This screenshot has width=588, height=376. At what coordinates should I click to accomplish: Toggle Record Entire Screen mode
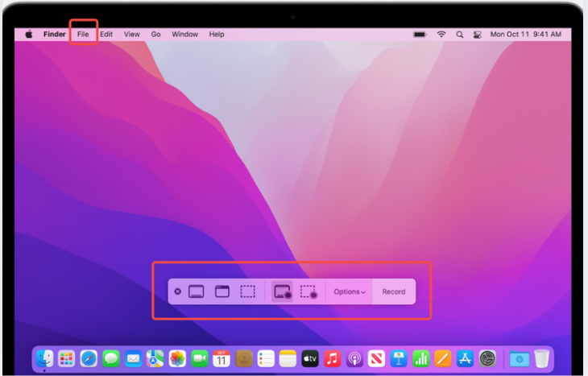point(282,291)
